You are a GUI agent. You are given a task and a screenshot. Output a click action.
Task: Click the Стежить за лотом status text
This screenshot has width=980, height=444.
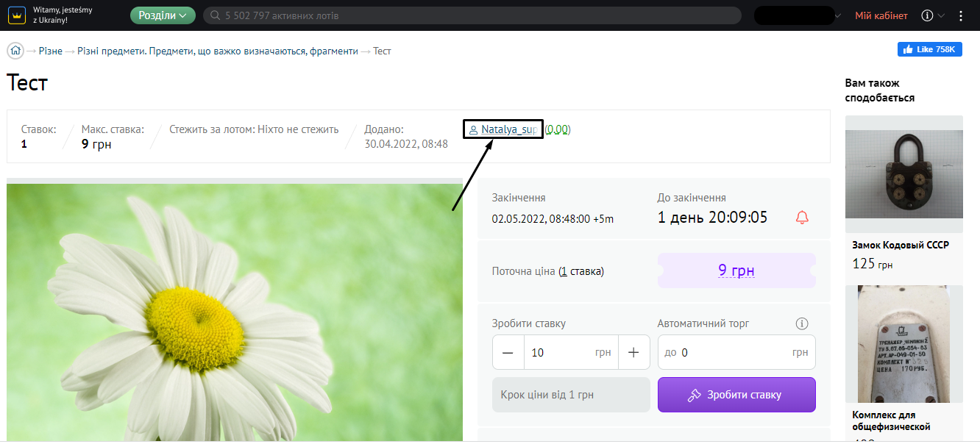click(254, 129)
